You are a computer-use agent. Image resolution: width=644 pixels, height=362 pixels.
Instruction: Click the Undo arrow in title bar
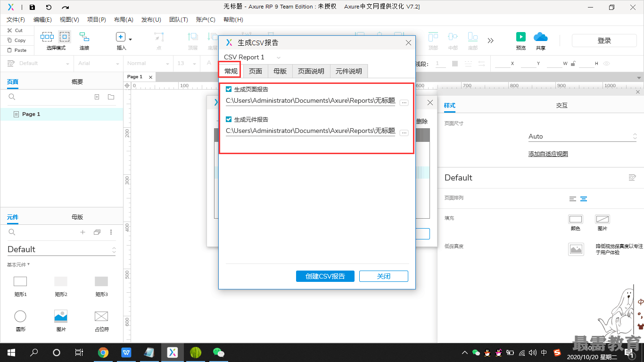49,7
